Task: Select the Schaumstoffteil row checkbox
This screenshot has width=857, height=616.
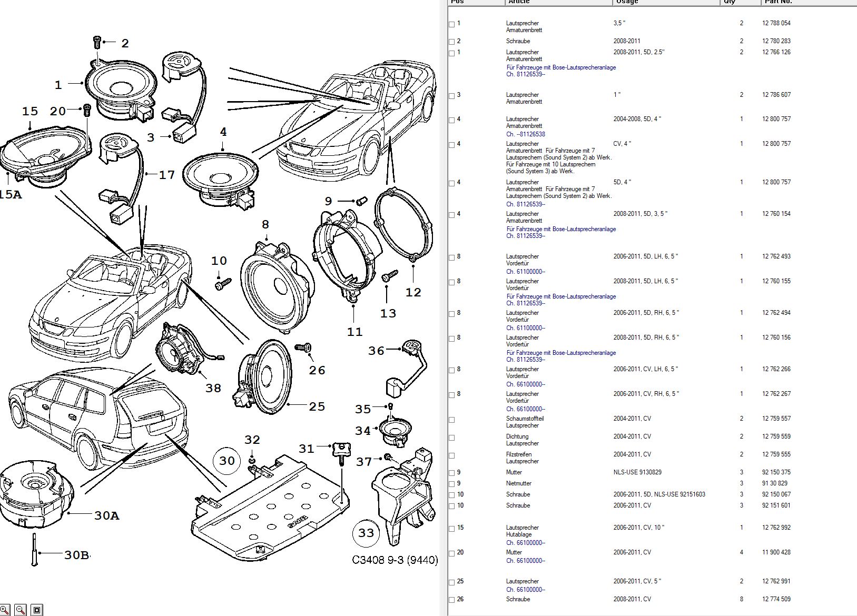Action: point(451,420)
